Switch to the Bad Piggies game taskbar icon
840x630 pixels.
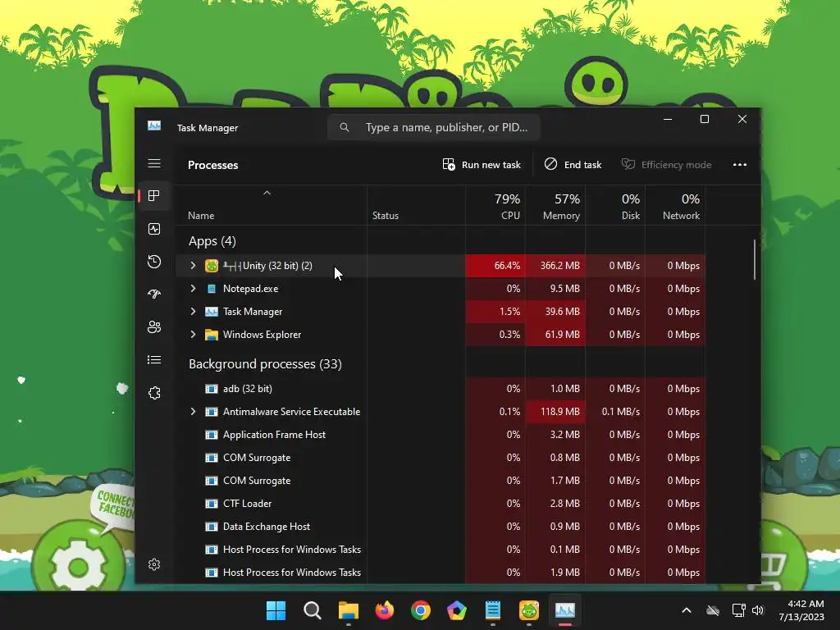(529, 610)
